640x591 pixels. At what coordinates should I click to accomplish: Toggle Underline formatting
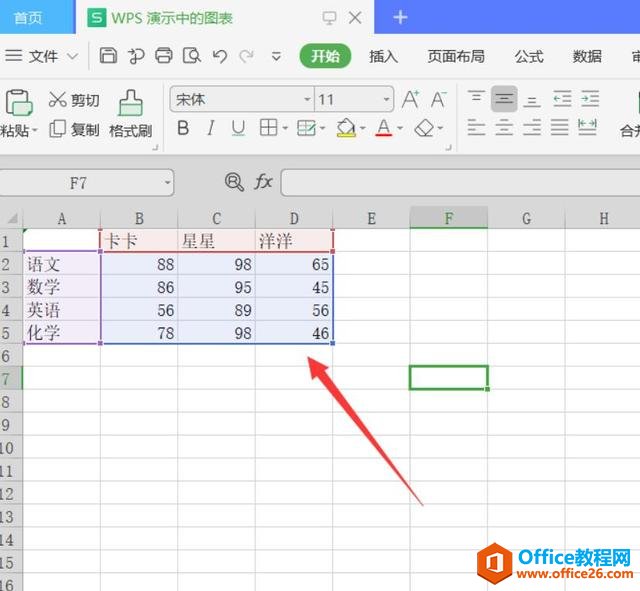click(x=238, y=128)
